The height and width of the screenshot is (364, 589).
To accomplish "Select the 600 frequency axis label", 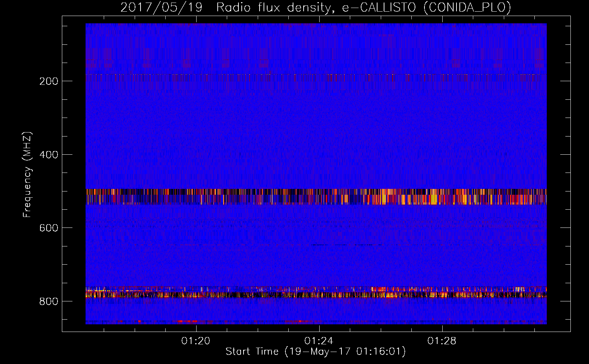I will [x=49, y=228].
